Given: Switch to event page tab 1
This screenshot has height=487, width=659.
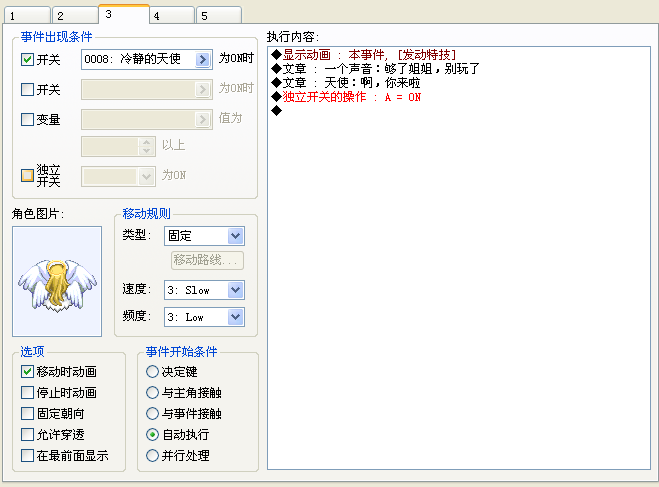Looking at the screenshot, I should [x=27, y=16].
